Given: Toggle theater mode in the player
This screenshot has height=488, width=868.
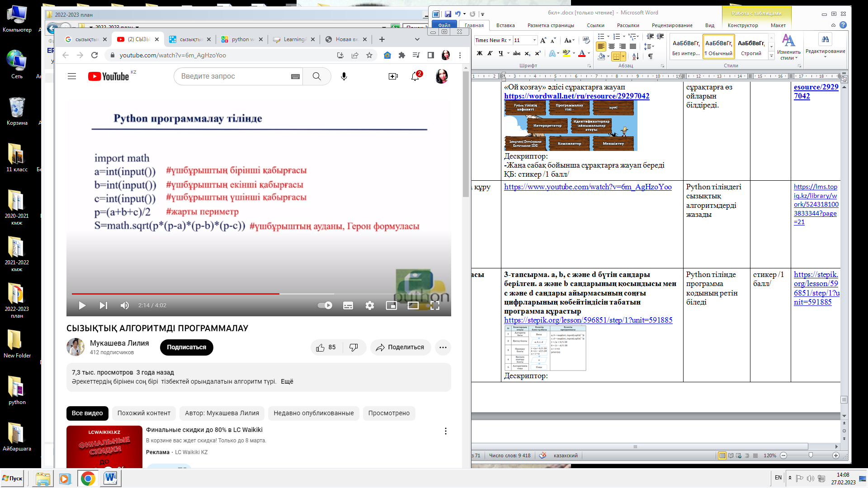Looking at the screenshot, I should (413, 305).
